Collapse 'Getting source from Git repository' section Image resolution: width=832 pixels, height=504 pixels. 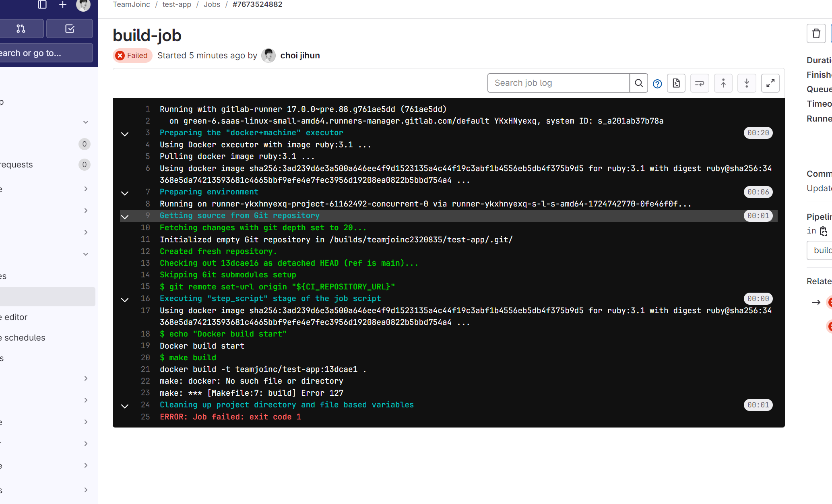[125, 217]
